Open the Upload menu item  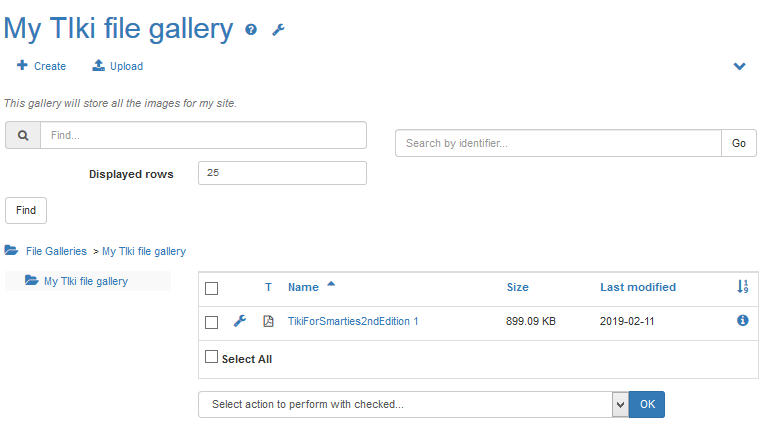coord(118,66)
